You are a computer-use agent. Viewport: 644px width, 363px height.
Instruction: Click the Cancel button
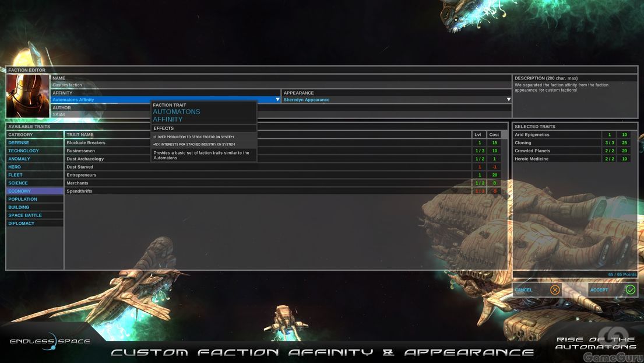pos(537,290)
